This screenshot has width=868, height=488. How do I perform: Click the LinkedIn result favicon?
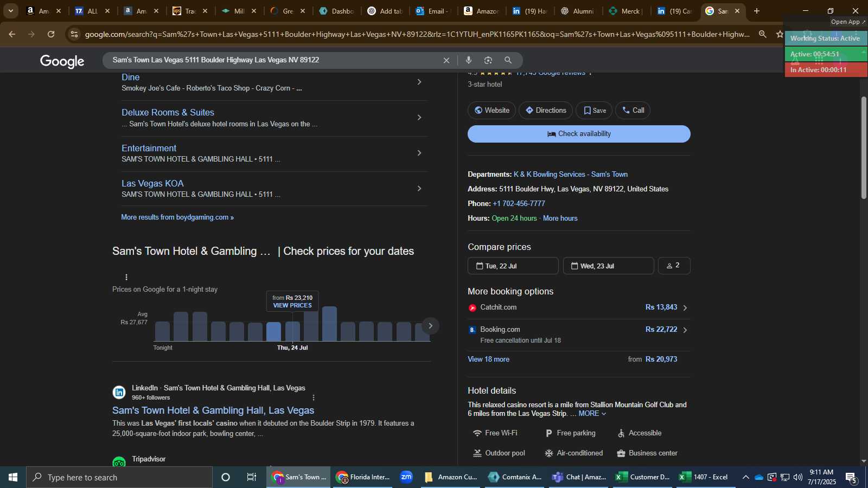point(119,392)
